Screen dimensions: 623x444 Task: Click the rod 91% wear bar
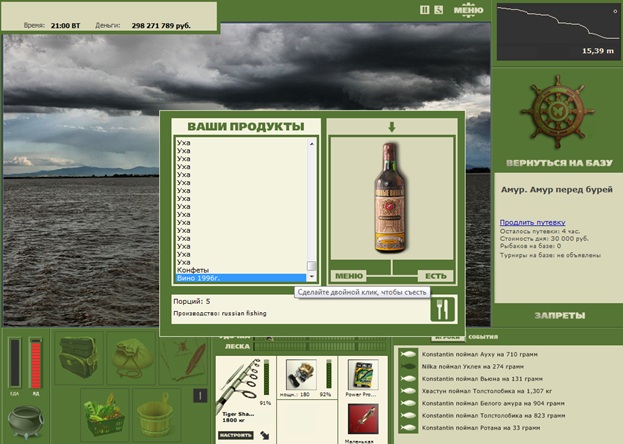point(266,378)
